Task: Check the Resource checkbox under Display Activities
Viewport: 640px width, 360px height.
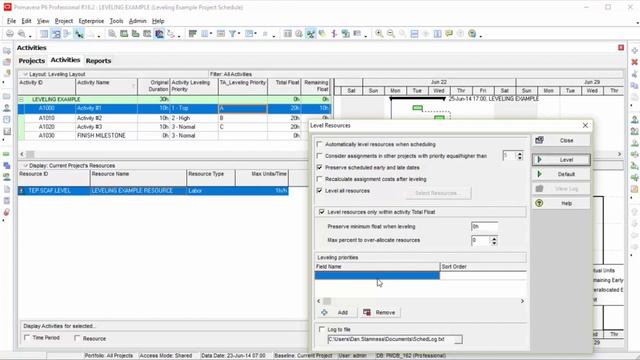Action: (x=77, y=338)
